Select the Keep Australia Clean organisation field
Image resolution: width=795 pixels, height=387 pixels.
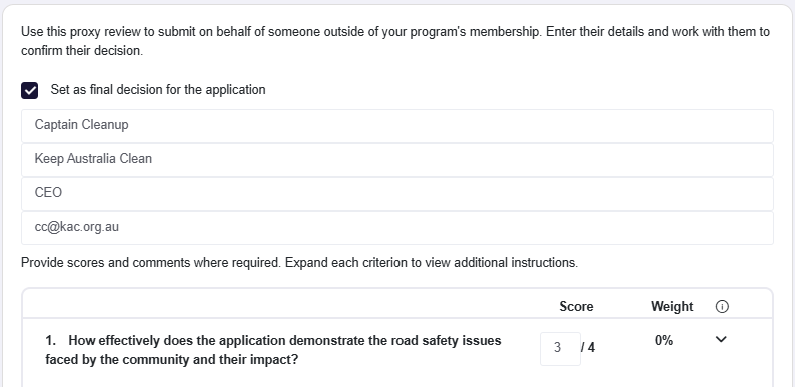click(398, 160)
